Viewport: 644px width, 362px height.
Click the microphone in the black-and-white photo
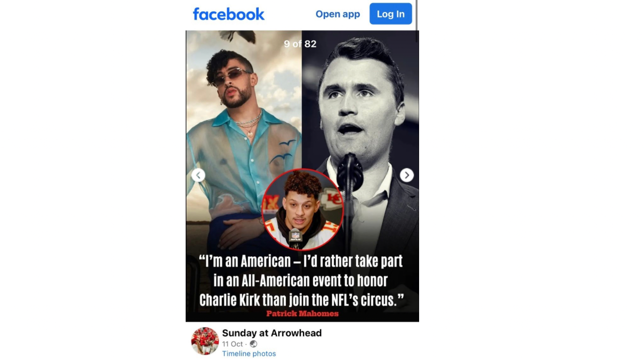point(350,172)
